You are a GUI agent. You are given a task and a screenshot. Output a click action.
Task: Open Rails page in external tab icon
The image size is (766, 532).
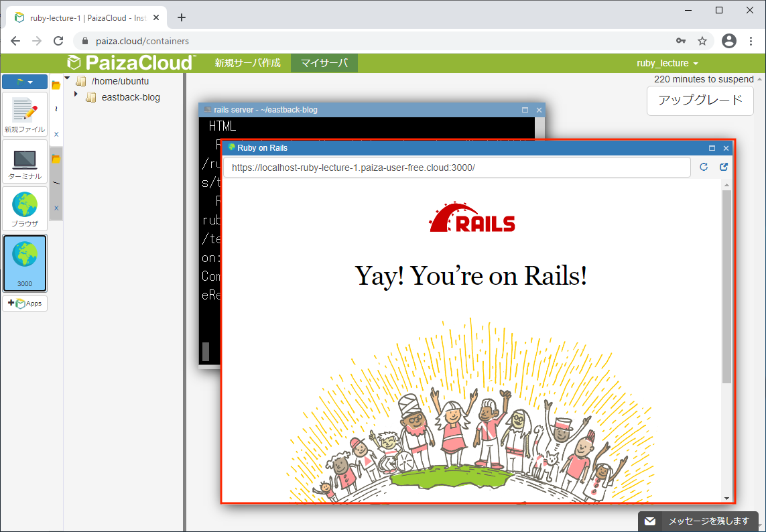(724, 167)
